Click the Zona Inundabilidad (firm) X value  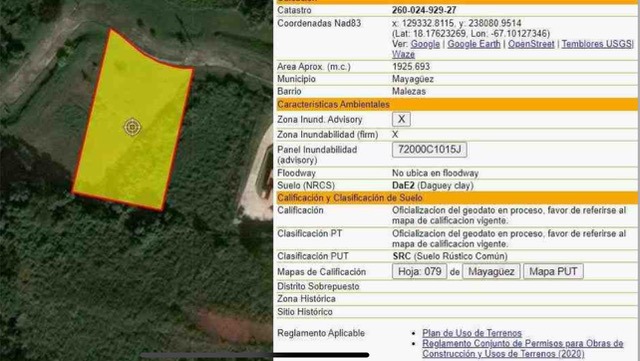click(395, 134)
